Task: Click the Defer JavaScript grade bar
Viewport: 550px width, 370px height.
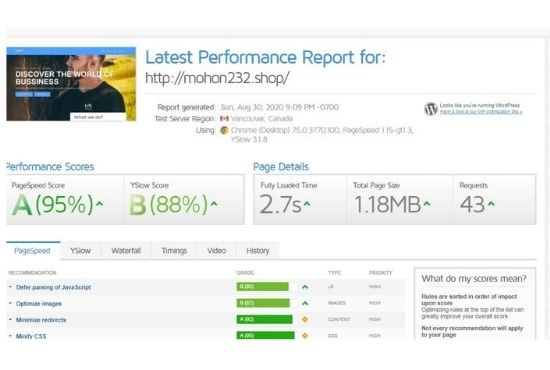Action: (267, 287)
